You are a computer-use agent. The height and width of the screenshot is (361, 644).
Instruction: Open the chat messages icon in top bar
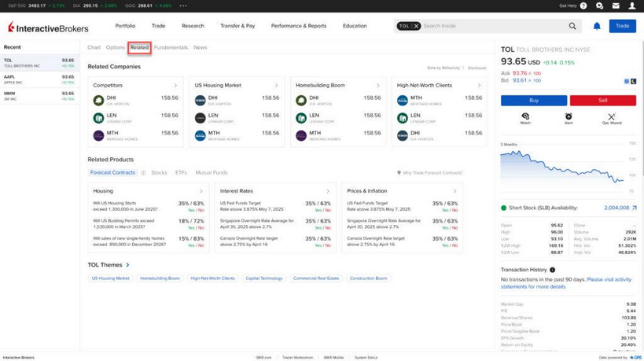(599, 6)
